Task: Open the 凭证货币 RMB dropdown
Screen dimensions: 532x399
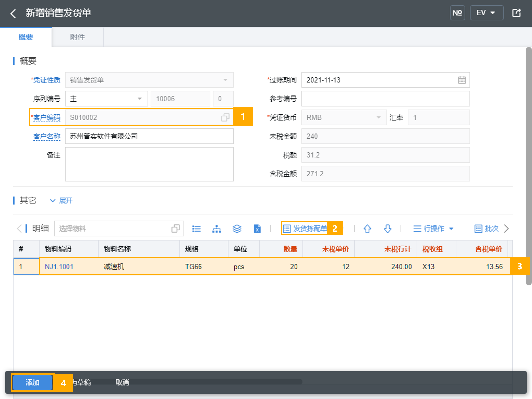Action: pyautogui.click(x=344, y=117)
